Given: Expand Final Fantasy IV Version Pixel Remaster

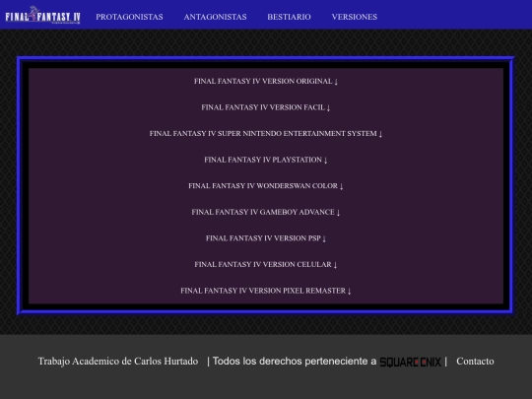Looking at the screenshot, I should 266,291.
